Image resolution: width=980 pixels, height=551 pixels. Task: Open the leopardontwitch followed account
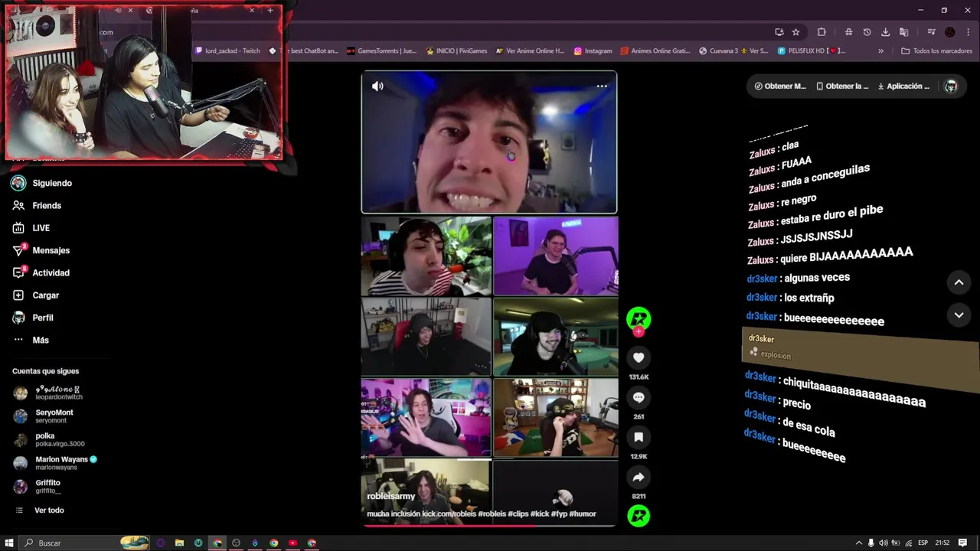point(48,393)
